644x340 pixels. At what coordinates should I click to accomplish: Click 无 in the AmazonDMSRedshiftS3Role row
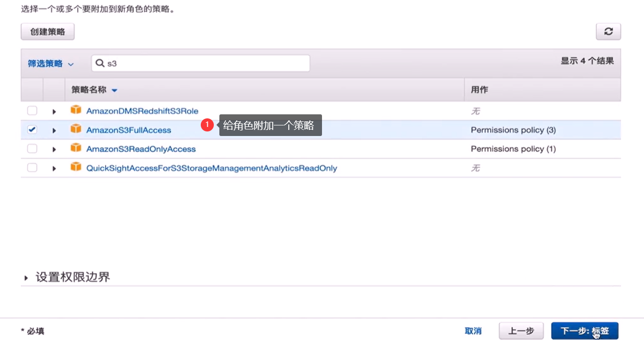tap(475, 111)
